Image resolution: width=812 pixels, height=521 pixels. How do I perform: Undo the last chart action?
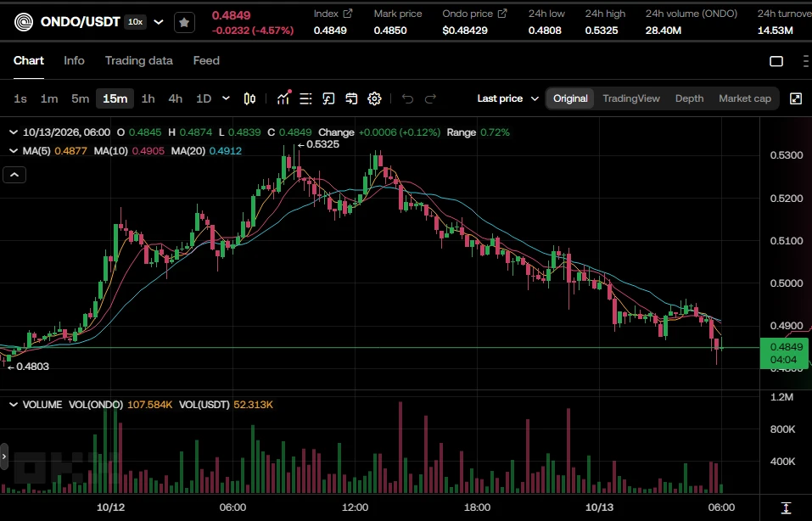pos(407,98)
